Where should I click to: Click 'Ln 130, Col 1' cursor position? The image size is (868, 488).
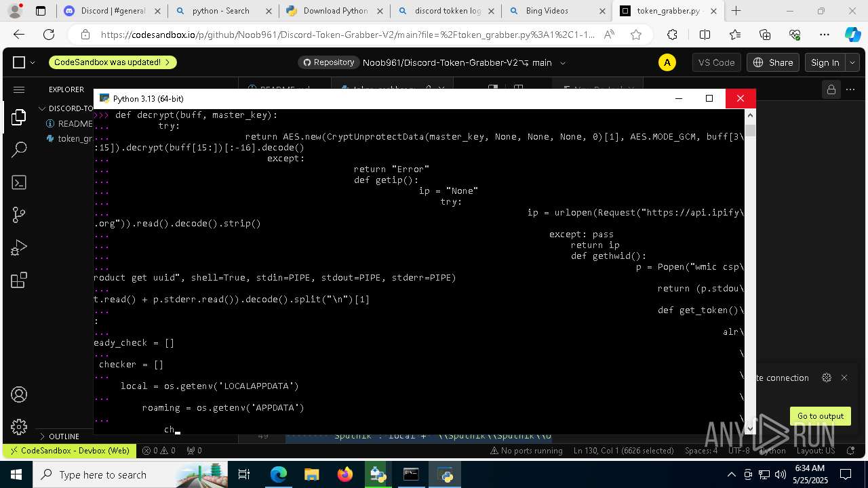(x=625, y=451)
